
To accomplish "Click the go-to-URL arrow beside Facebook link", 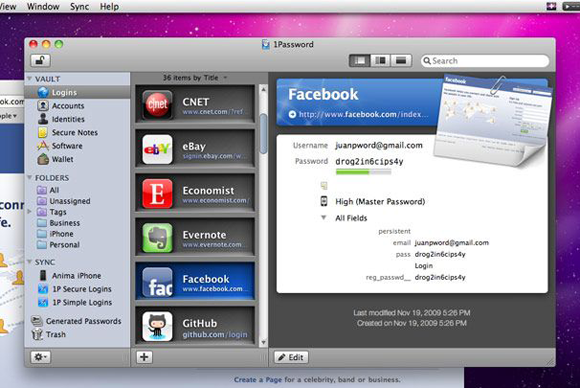I will tap(292, 114).
